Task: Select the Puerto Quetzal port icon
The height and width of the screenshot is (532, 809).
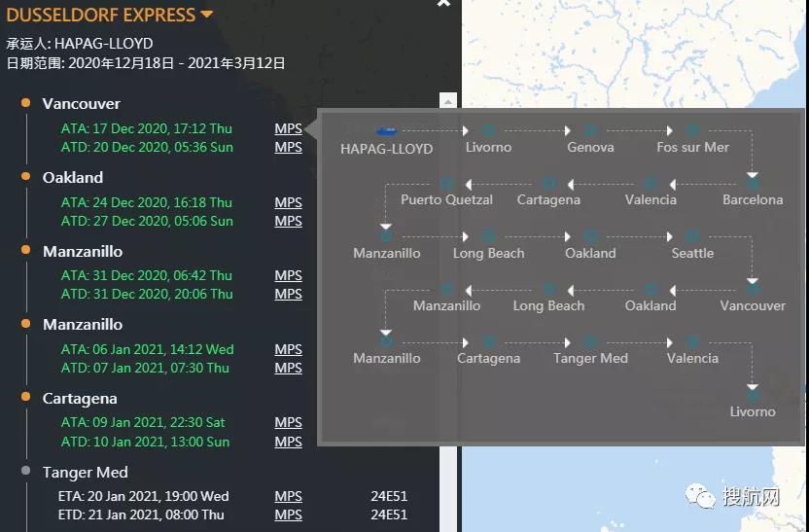Action: 446,183
